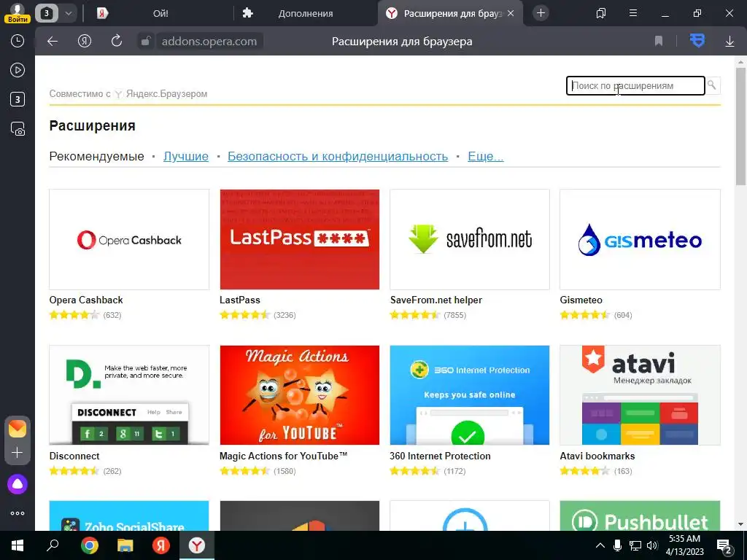Open the Лучшие extensions link
Screen dimensions: 747x560
pos(186,156)
